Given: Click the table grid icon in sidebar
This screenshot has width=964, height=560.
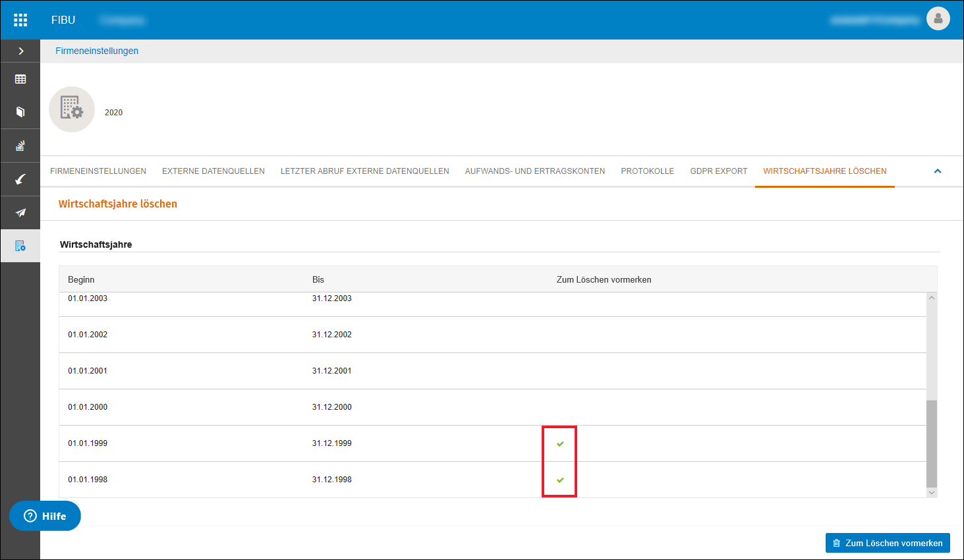Looking at the screenshot, I should tap(20, 79).
